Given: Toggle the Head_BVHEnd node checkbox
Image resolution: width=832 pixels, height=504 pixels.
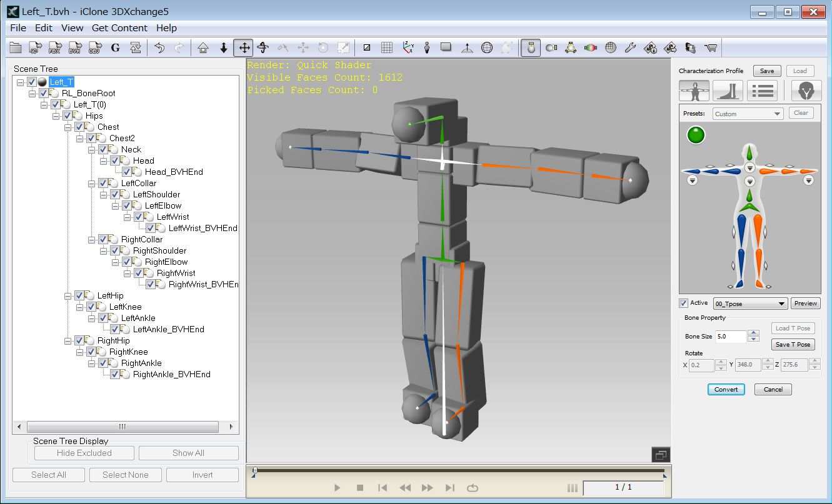Looking at the screenshot, I should [127, 172].
